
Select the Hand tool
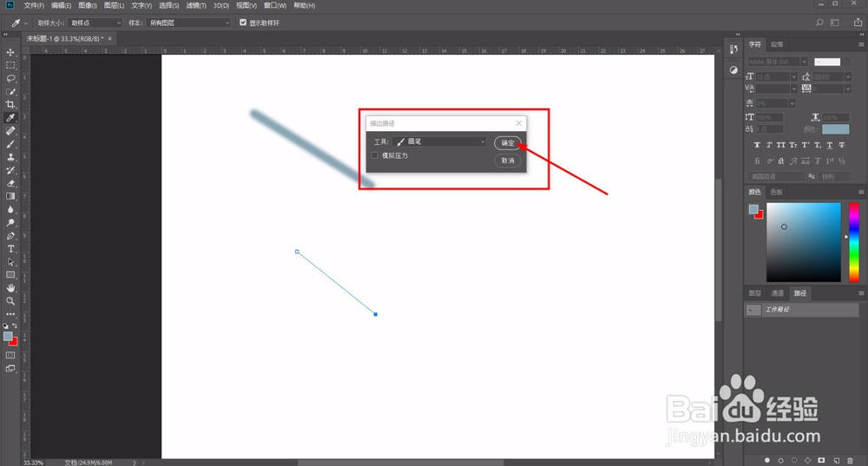(x=10, y=288)
